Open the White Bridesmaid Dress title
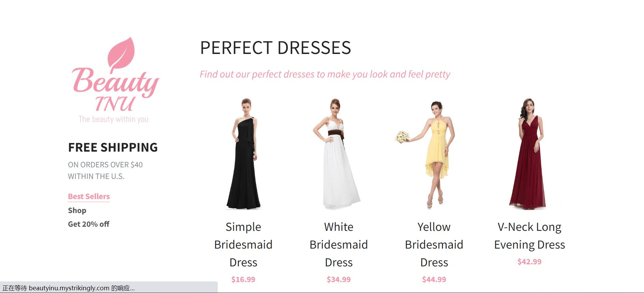 pos(339,245)
